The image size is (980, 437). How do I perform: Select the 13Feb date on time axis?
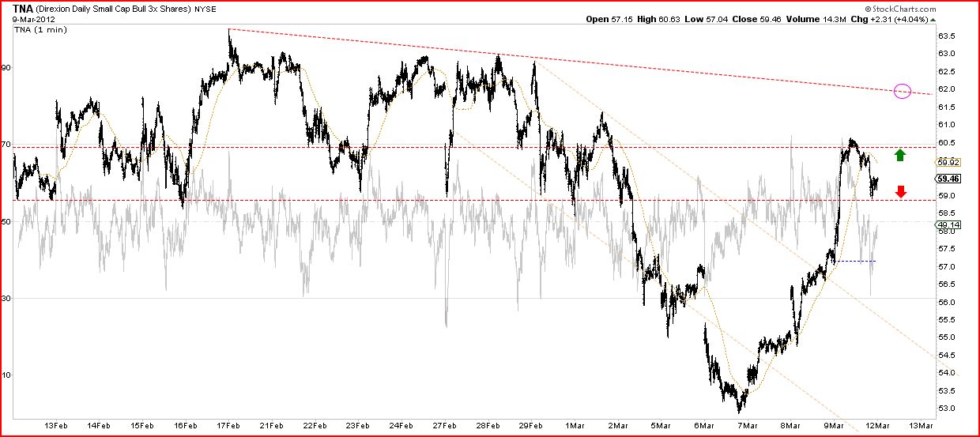coord(55,424)
